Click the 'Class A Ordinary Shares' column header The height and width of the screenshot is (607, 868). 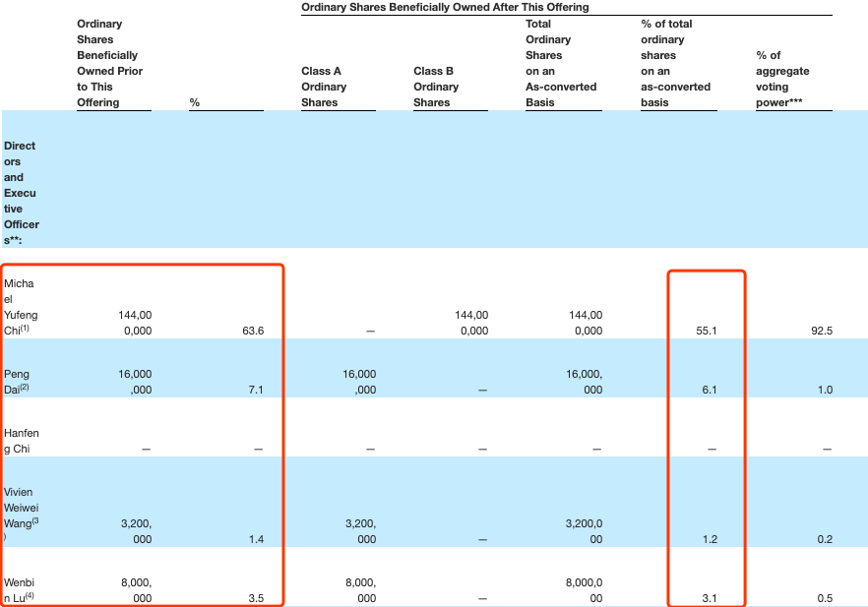[324, 87]
